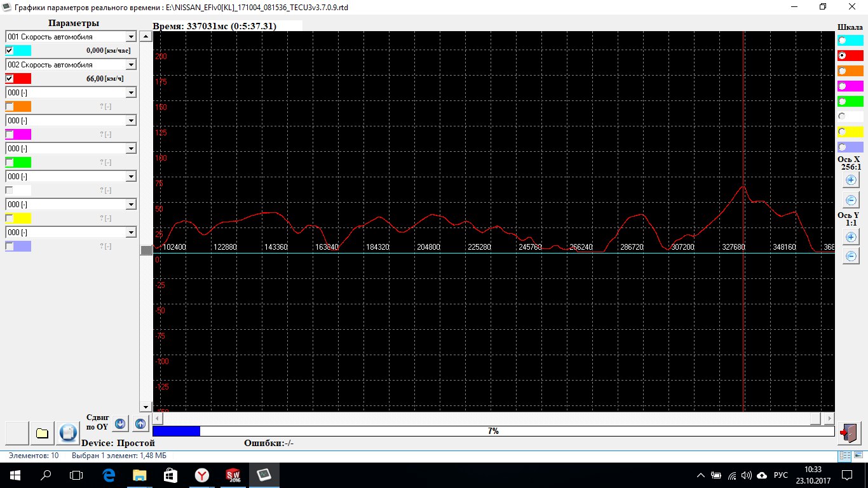Open Yandex Browser from the taskbar
The image size is (868, 488).
pyautogui.click(x=201, y=475)
